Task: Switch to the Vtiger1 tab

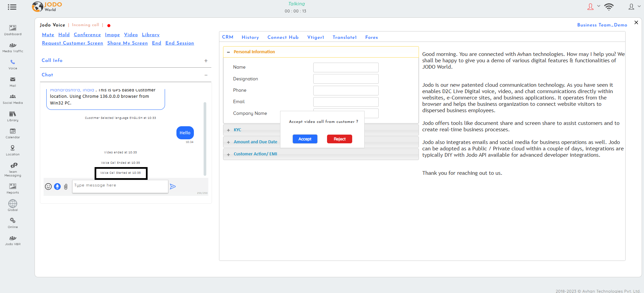Action: tap(316, 37)
